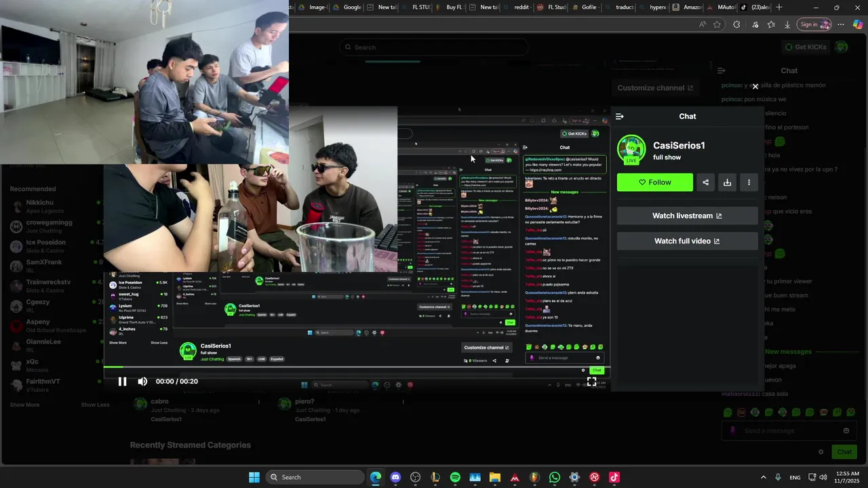Download the clip
Screen dimensions: 868x488
coord(727,182)
